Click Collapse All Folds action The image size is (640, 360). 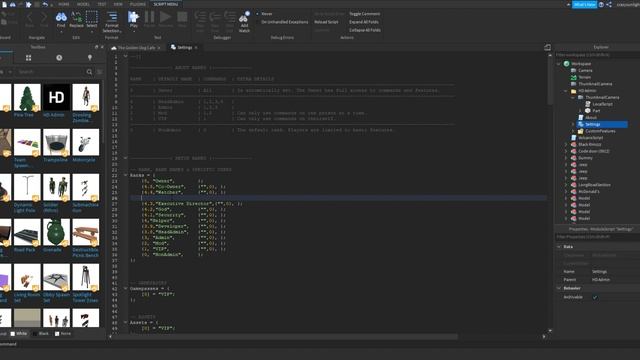click(x=365, y=30)
